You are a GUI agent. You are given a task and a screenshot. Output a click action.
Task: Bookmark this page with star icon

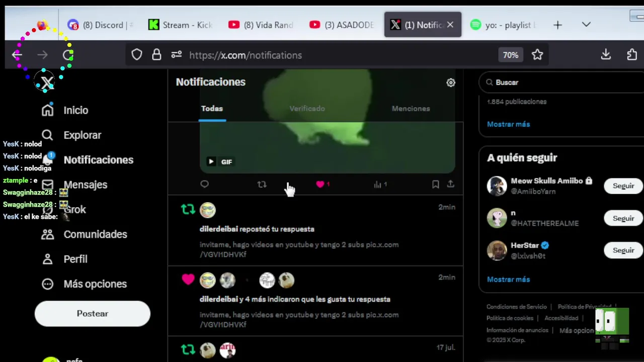coord(537,55)
